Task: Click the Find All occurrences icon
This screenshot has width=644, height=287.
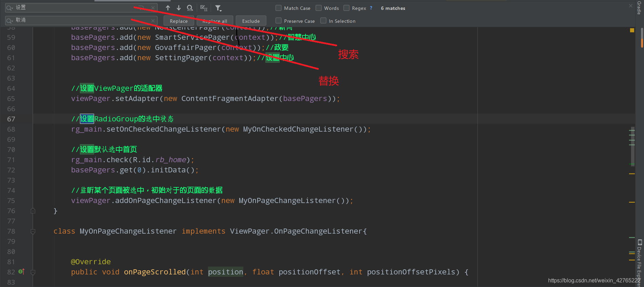Action: [190, 8]
